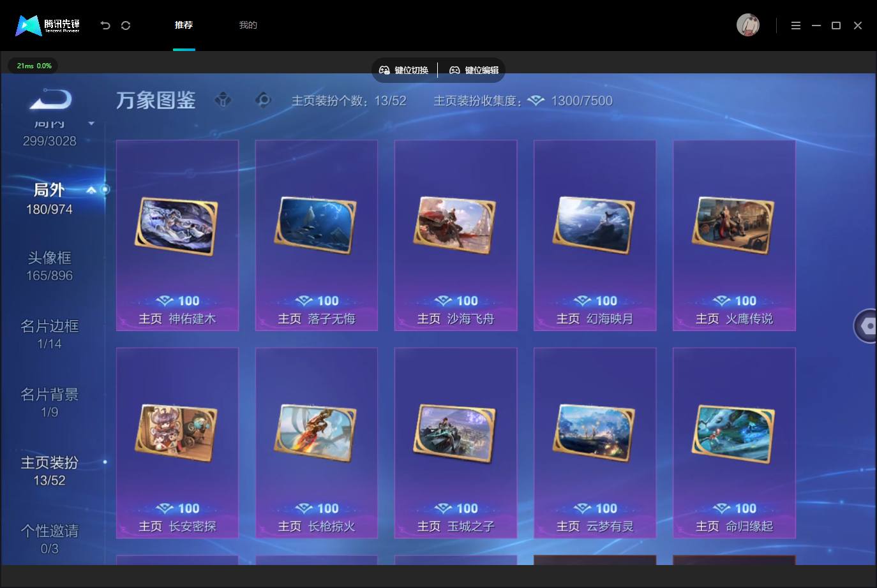
Task: Click the gamepad icon of 键位编辑
Action: [454, 70]
